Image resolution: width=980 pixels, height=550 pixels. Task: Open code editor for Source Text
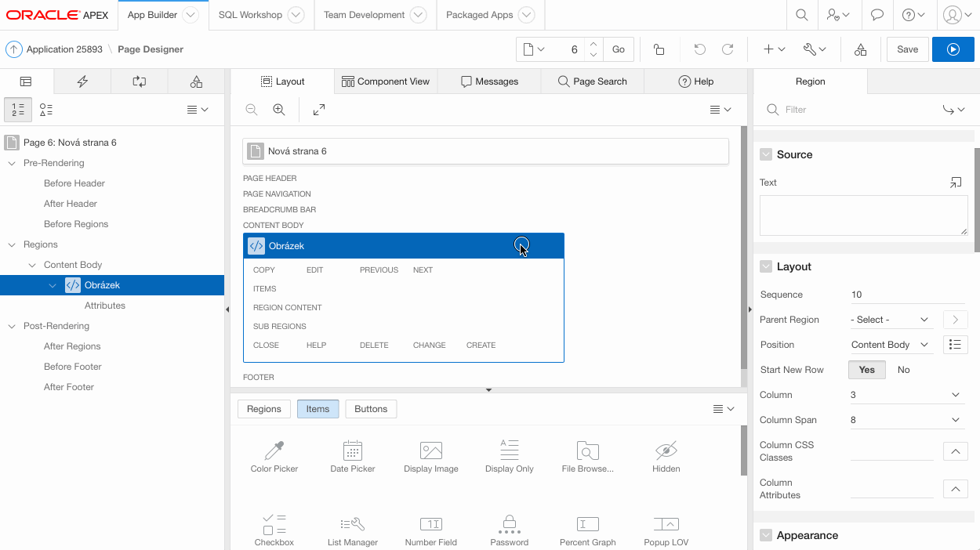(956, 183)
